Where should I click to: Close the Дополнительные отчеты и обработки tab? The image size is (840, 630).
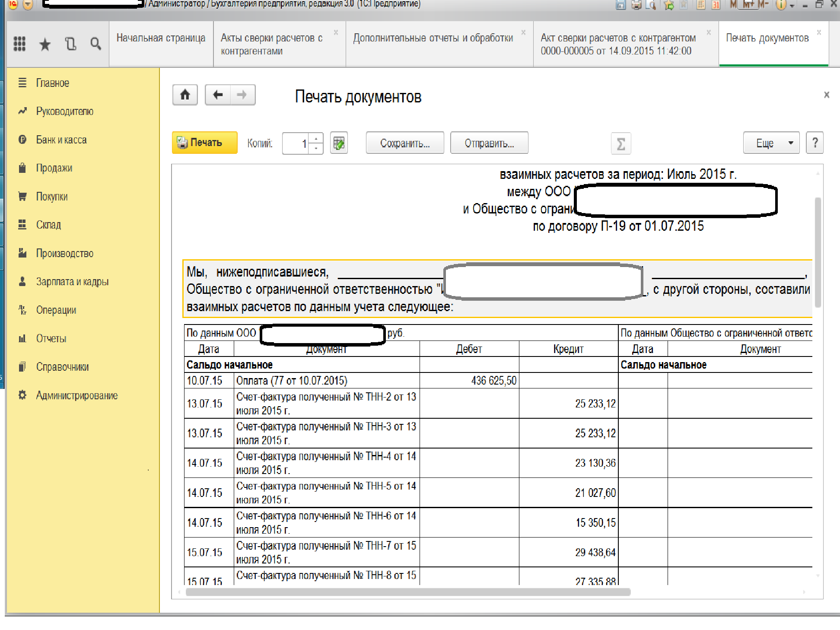[523, 32]
